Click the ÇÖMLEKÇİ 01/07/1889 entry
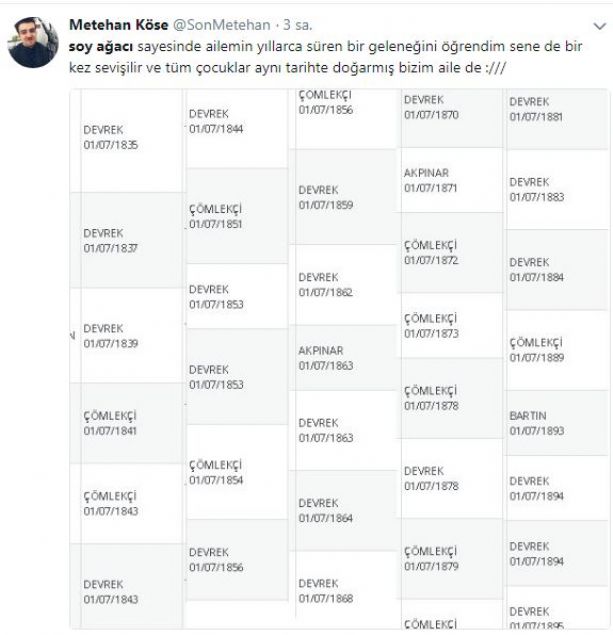 pyautogui.click(x=537, y=349)
